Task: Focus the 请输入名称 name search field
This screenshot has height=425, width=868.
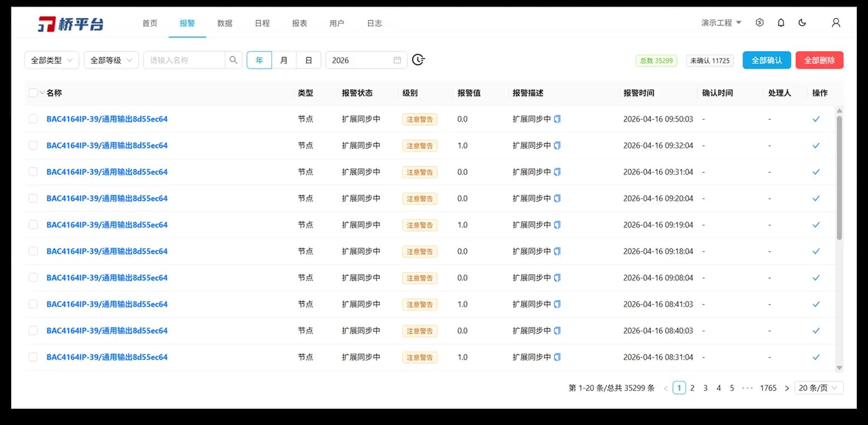Action: tap(184, 60)
